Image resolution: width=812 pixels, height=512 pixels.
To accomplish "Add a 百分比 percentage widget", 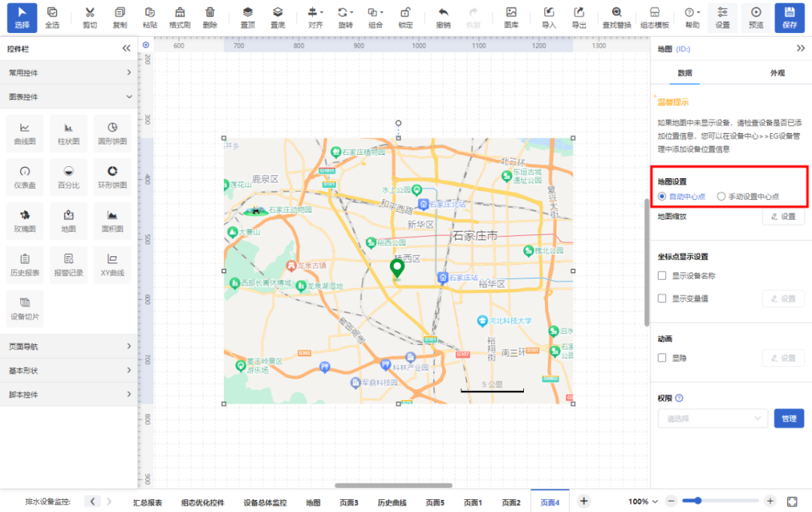I will point(68,177).
